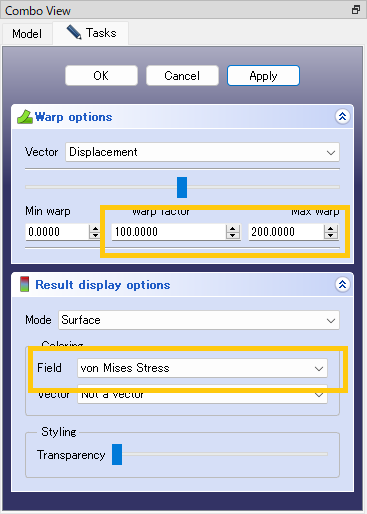
Task: Undock Combo View using float icon
Action: coord(356,10)
